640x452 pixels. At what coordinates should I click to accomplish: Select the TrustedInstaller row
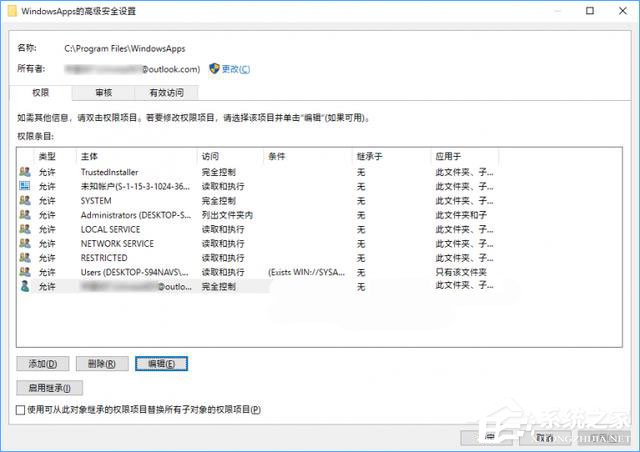[x=258, y=172]
